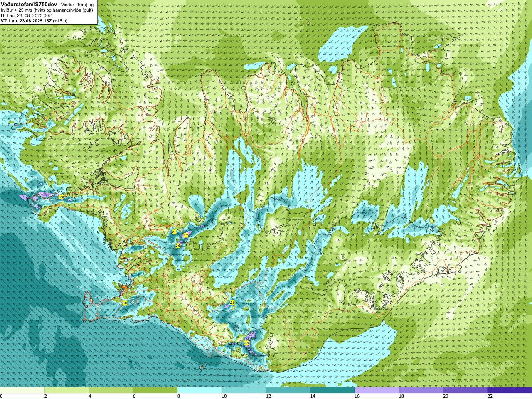Image resolution: width=532 pixels, height=399 pixels.
Task: Click the '16' scale value in legend
Action: click(357, 396)
